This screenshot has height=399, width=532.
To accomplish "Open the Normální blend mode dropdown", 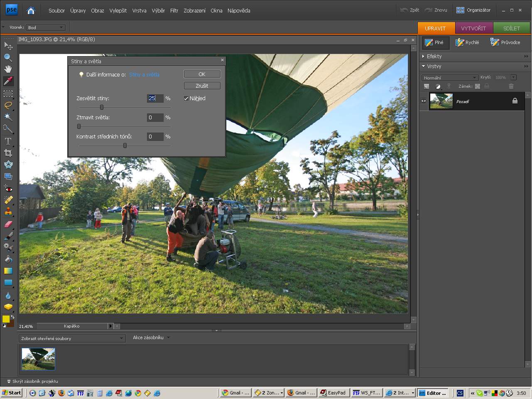I will coord(450,78).
